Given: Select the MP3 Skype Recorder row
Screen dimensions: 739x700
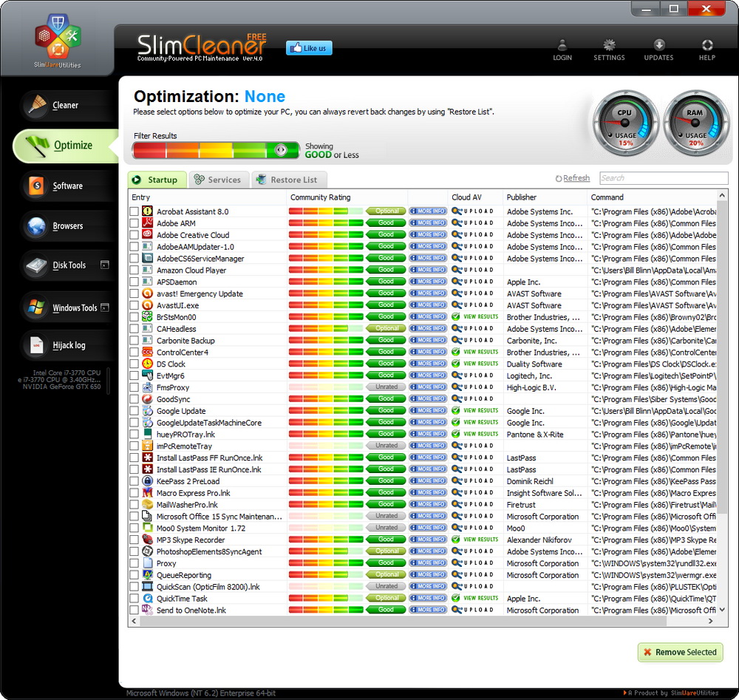Looking at the screenshot, I should pos(422,540).
